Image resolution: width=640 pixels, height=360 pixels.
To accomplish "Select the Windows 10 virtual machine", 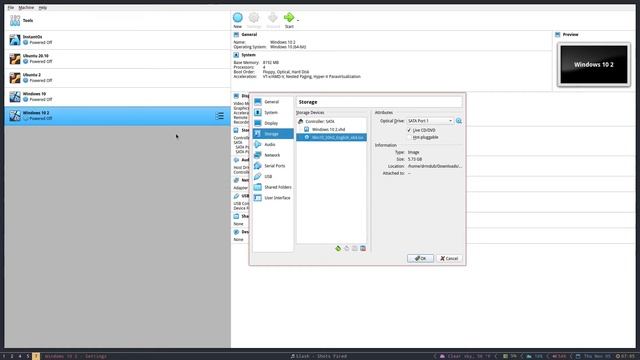I will click(118, 97).
